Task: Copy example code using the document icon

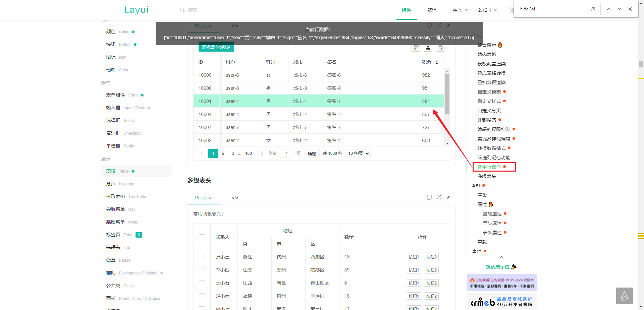Action: (430, 25)
